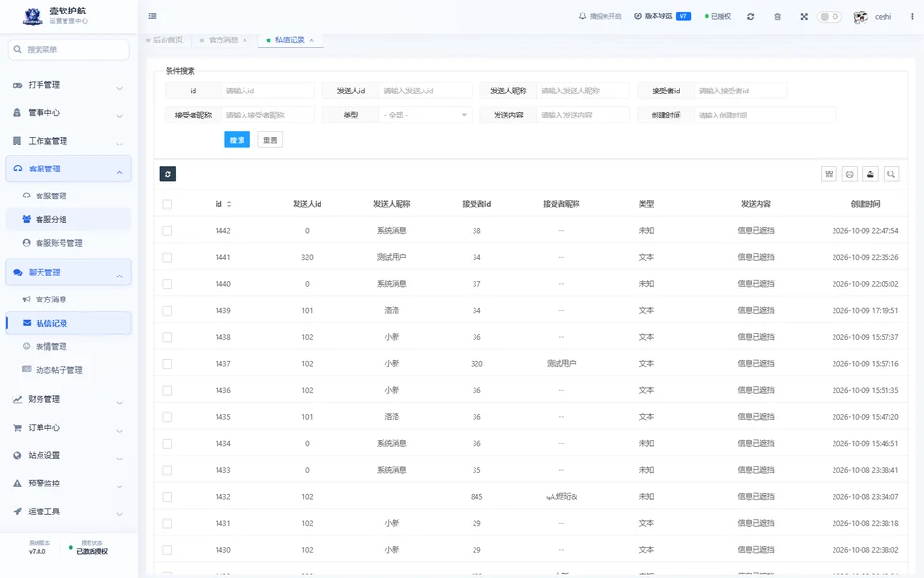Image resolution: width=924 pixels, height=578 pixels.
Task: Collapse sidebar with the hamburger menu icon
Action: tap(153, 16)
